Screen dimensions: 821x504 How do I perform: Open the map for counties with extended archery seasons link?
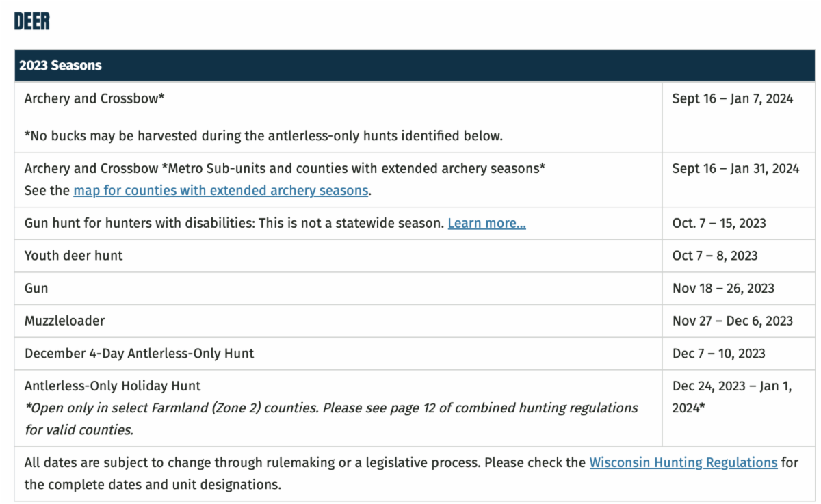pyautogui.click(x=221, y=191)
